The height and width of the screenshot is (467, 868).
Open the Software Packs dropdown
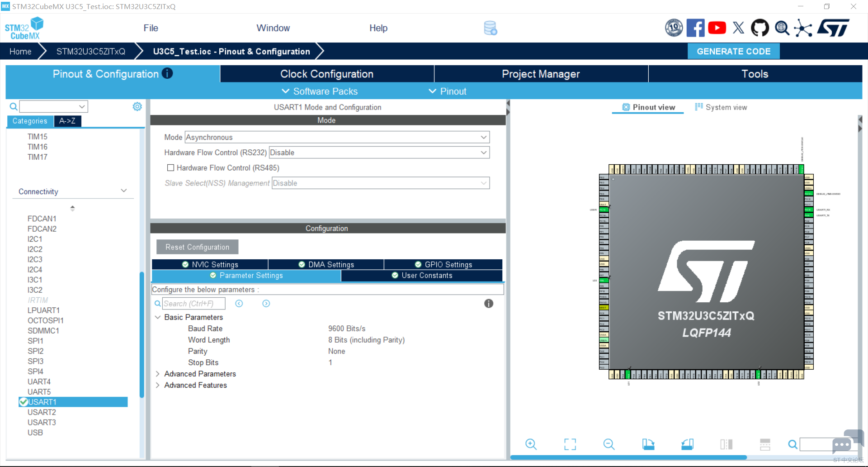click(320, 91)
